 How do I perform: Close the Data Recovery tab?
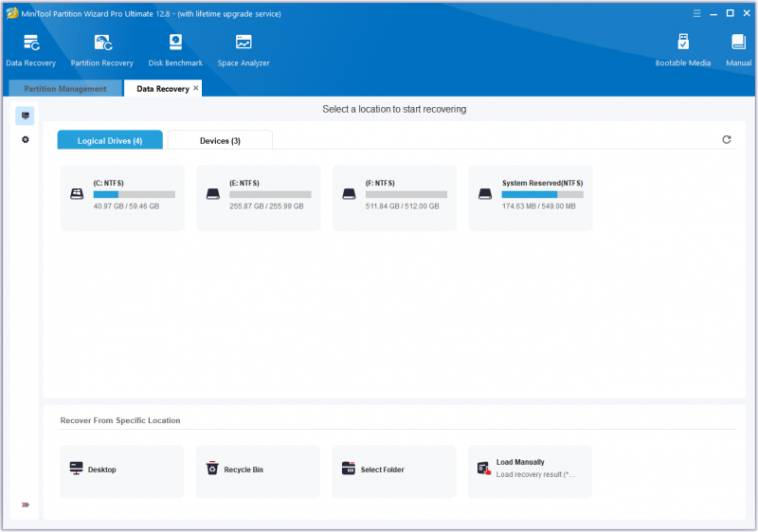196,88
